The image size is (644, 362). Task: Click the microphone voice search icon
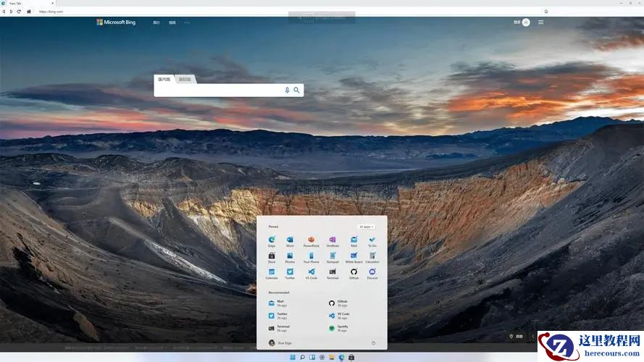pyautogui.click(x=287, y=90)
